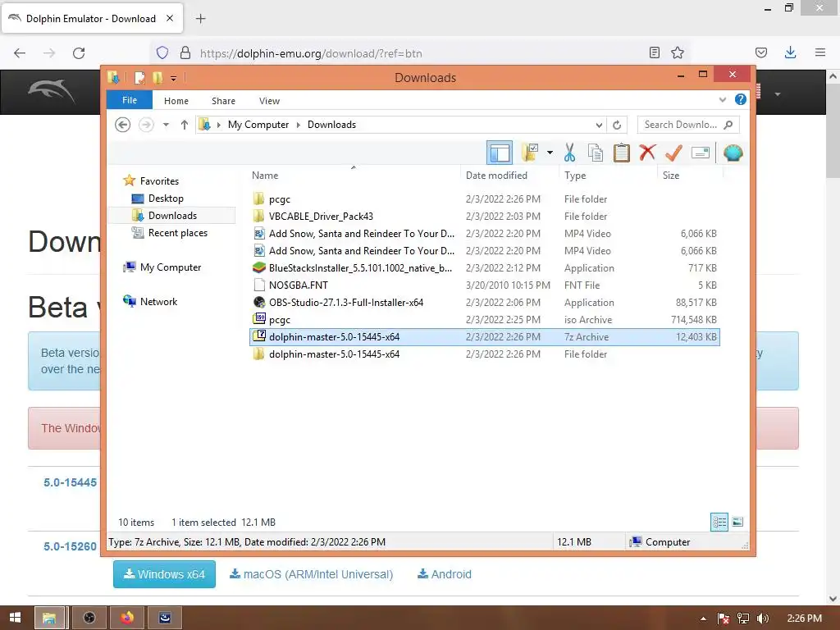This screenshot has height=630, width=840.
Task: Click the quick access Properties page icon
Action: [x=139, y=78]
